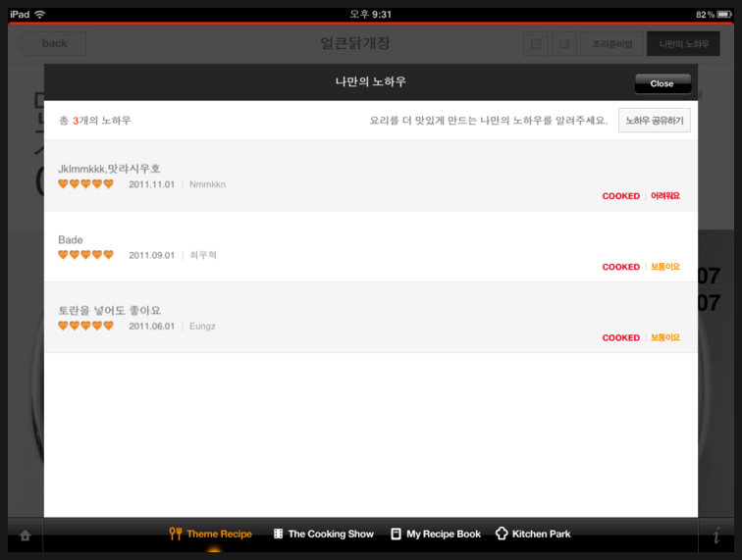Go back with the back button
Screen dimensions: 742x560
(51, 43)
